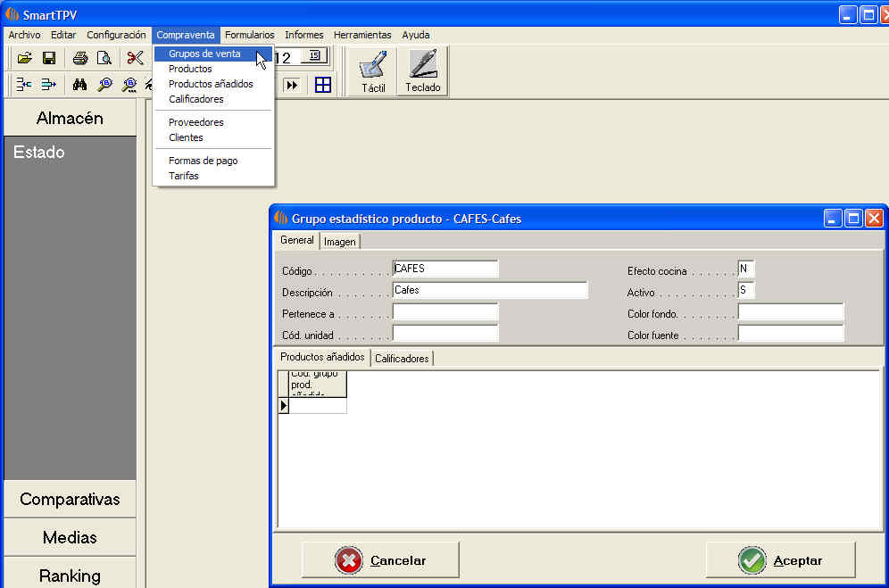889x588 pixels.
Task: Select Formas de pago menu entry
Action: (213, 161)
